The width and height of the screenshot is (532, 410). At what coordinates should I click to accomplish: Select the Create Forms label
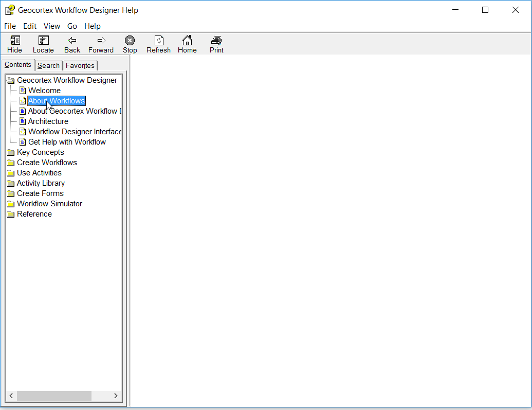pos(40,193)
